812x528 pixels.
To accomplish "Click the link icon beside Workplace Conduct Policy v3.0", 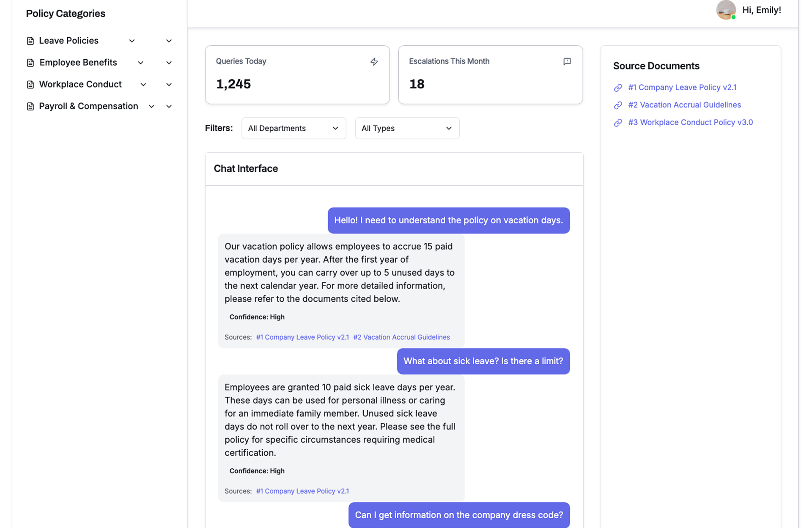I will coord(618,123).
